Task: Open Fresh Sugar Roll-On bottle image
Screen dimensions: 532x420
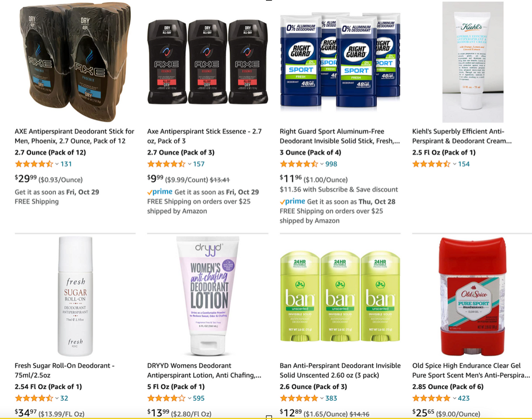Action: (76, 296)
